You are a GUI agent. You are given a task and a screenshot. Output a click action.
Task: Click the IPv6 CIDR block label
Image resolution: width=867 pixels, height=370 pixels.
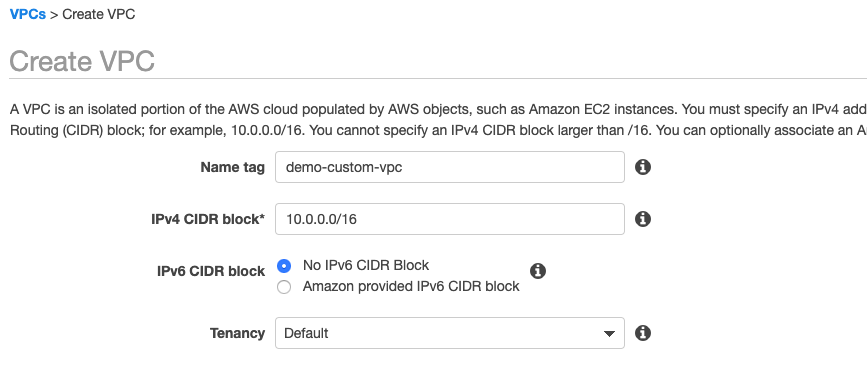pos(211,272)
